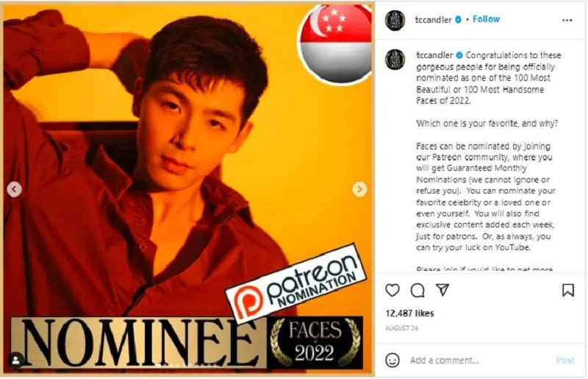Like the post with the heart icon
The image size is (588, 379).
(392, 291)
